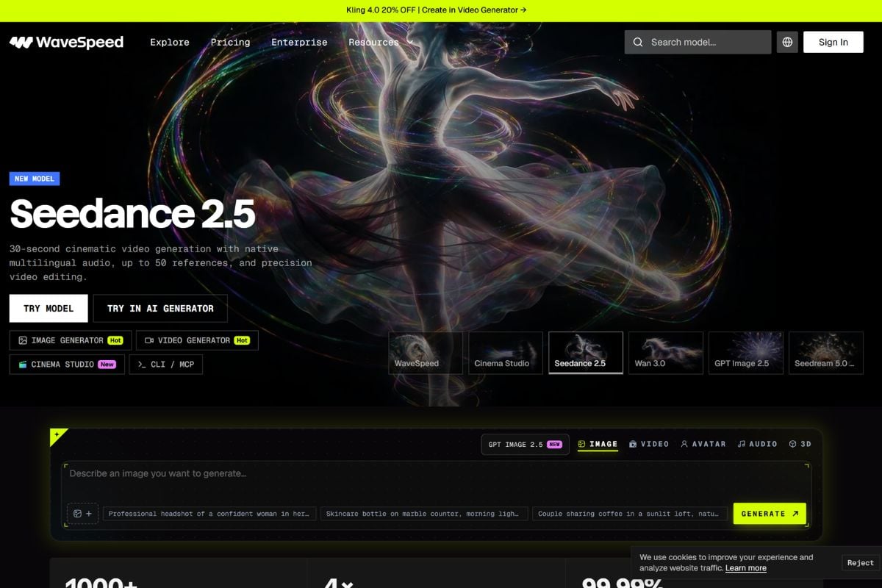This screenshot has height=588, width=882.
Task: Switch to the IMAGE generation tab
Action: [598, 444]
